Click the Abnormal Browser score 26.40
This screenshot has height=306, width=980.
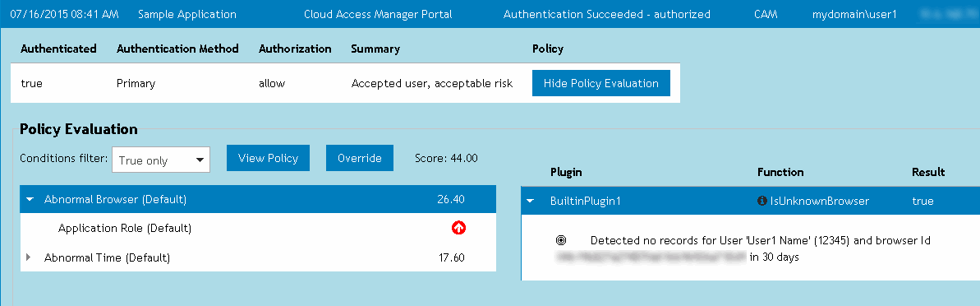click(451, 200)
